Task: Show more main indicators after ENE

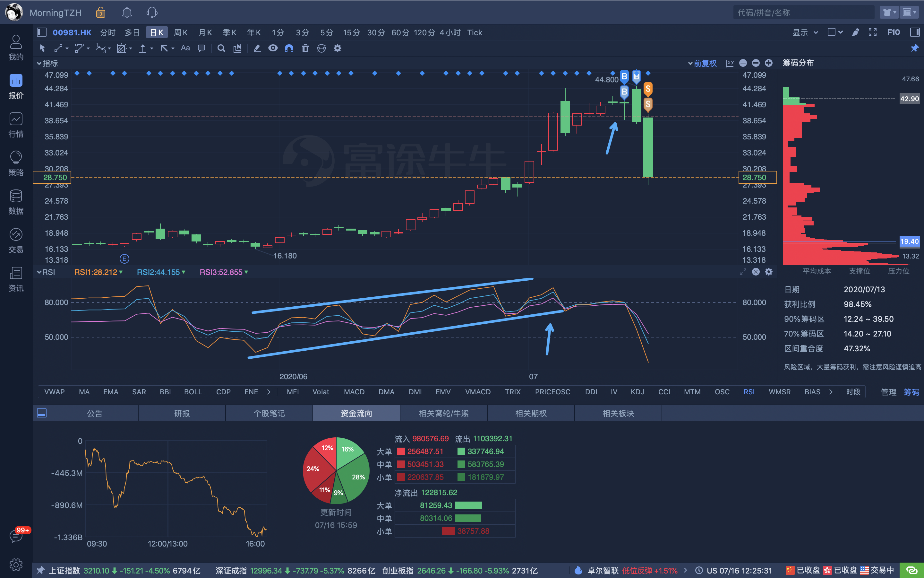Action: pyautogui.click(x=269, y=392)
